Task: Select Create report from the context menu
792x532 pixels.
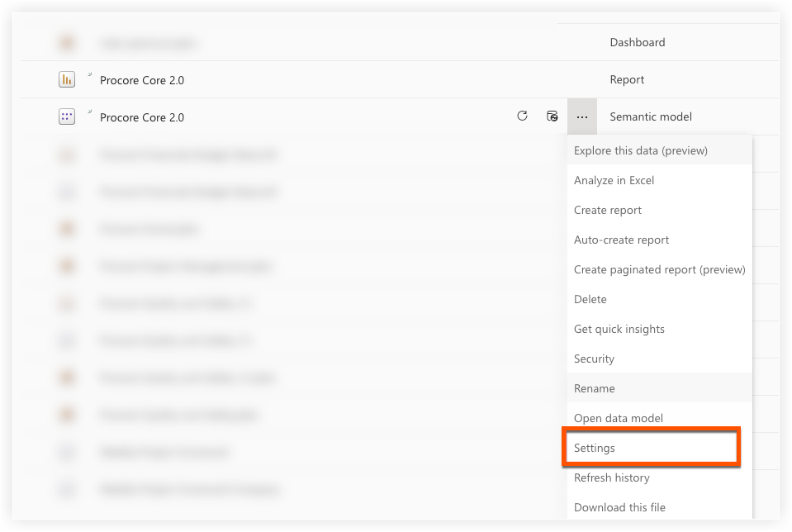Action: (607, 210)
